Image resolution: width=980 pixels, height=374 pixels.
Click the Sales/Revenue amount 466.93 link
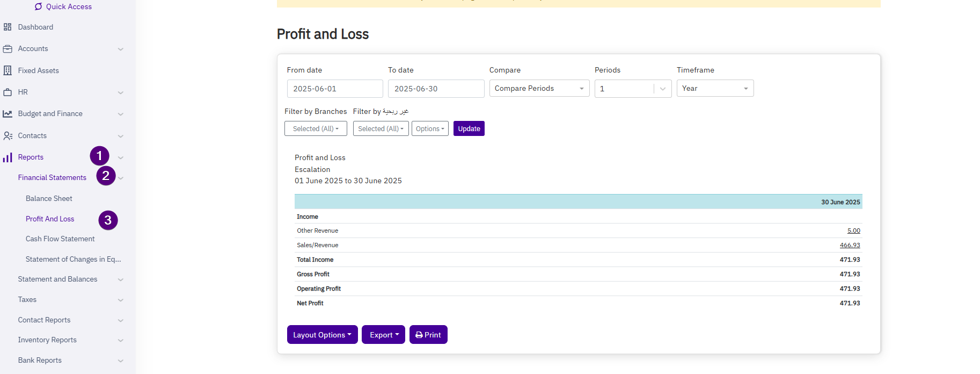point(850,245)
